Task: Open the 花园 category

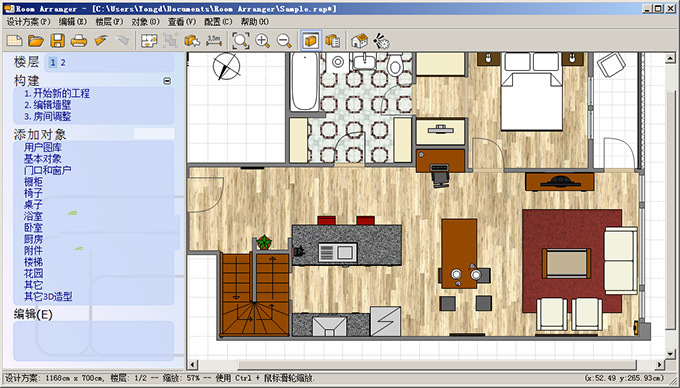Action: 33,274
